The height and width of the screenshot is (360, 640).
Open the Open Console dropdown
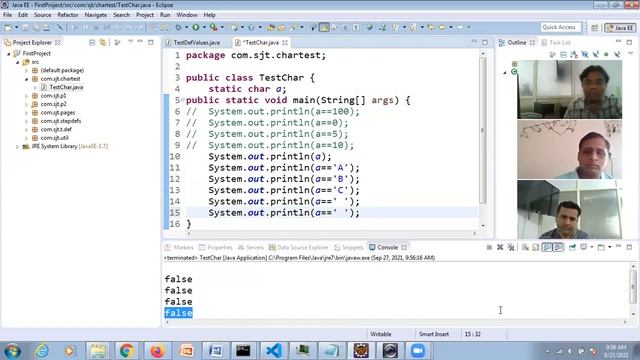609,247
